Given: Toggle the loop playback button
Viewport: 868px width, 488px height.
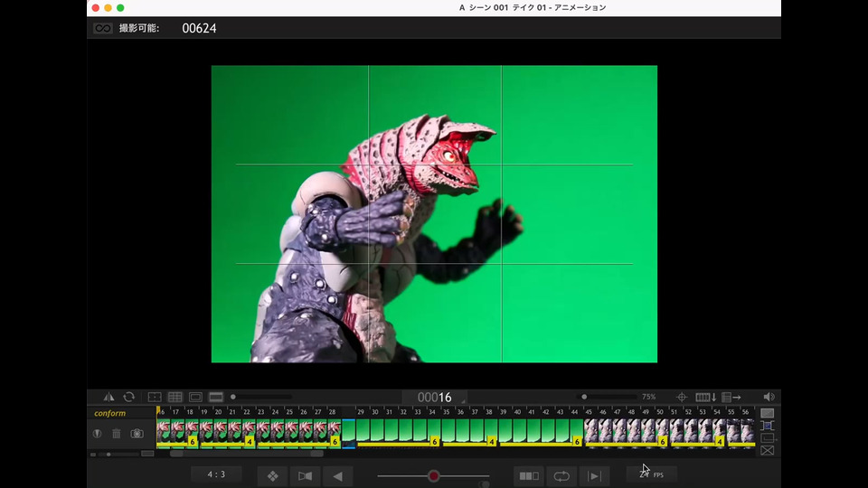Looking at the screenshot, I should click(x=561, y=476).
